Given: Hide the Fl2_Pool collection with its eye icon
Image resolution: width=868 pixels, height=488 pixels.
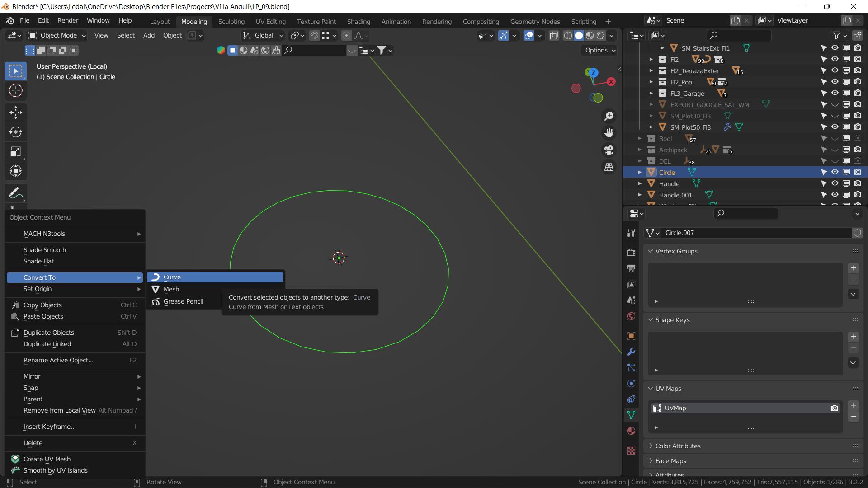Looking at the screenshot, I should pyautogui.click(x=835, y=82).
